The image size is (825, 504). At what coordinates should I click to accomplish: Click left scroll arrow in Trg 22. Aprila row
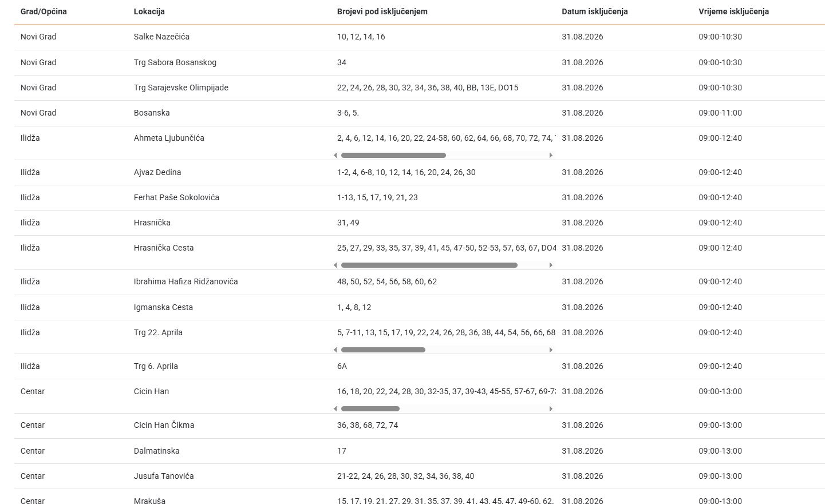pos(335,350)
